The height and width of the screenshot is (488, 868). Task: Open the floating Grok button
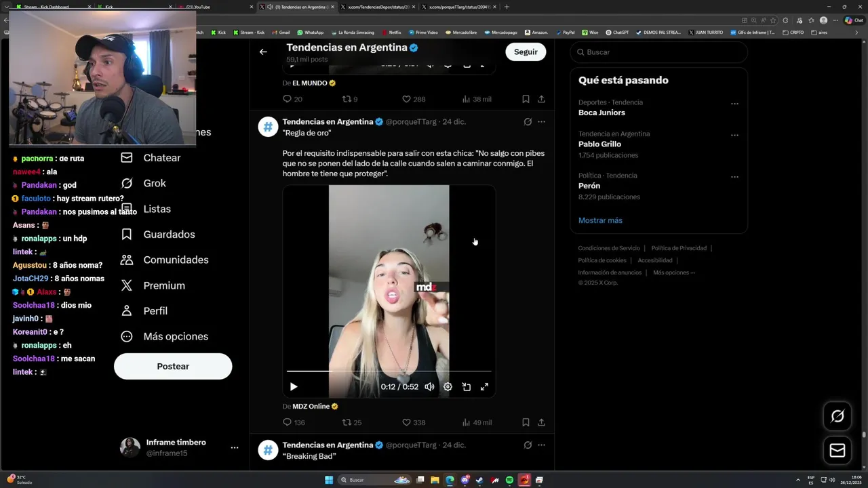pyautogui.click(x=837, y=416)
